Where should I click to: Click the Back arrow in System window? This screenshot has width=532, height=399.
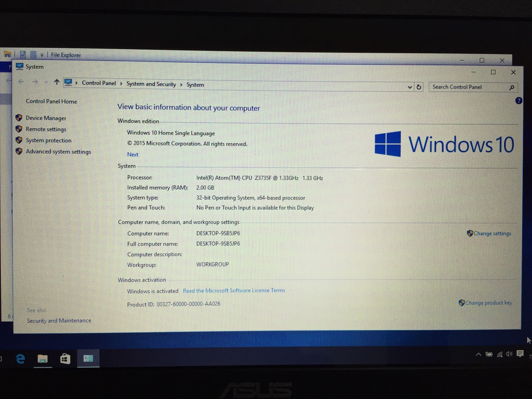coord(21,82)
